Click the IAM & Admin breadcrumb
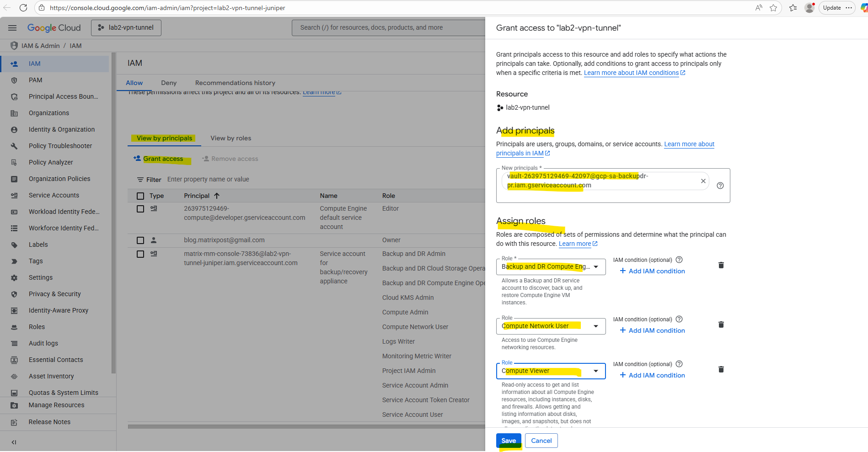The width and height of the screenshot is (868, 452). coord(40,46)
